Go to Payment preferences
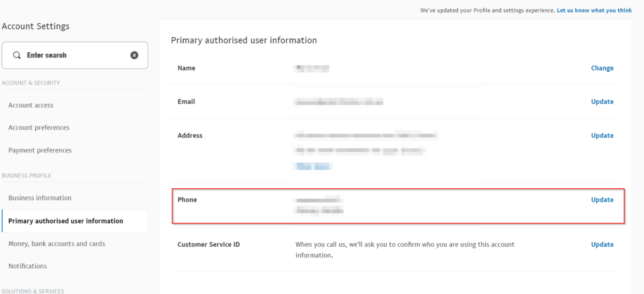The image size is (644, 294). [x=40, y=150]
